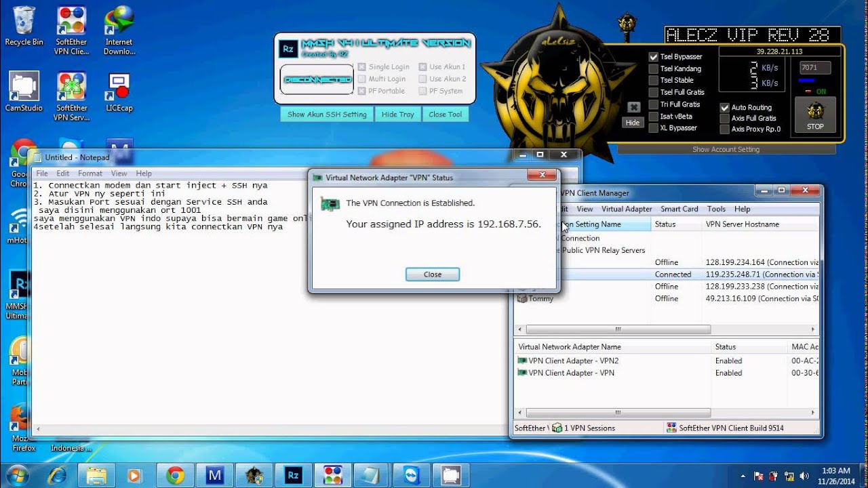868x488 pixels.
Task: Switch to SoftEther VPN taskbar button
Action: pos(332,475)
